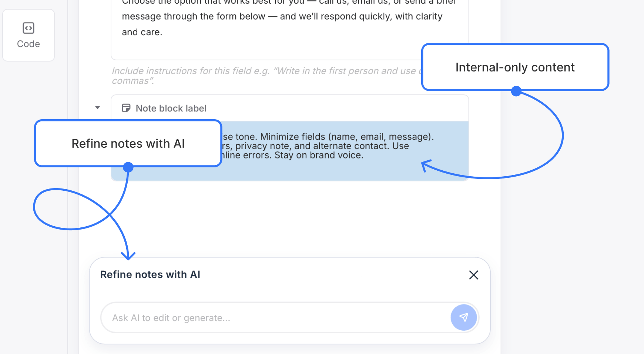Image resolution: width=644 pixels, height=354 pixels.
Task: Click the Internal-only content callout
Action: coord(515,67)
